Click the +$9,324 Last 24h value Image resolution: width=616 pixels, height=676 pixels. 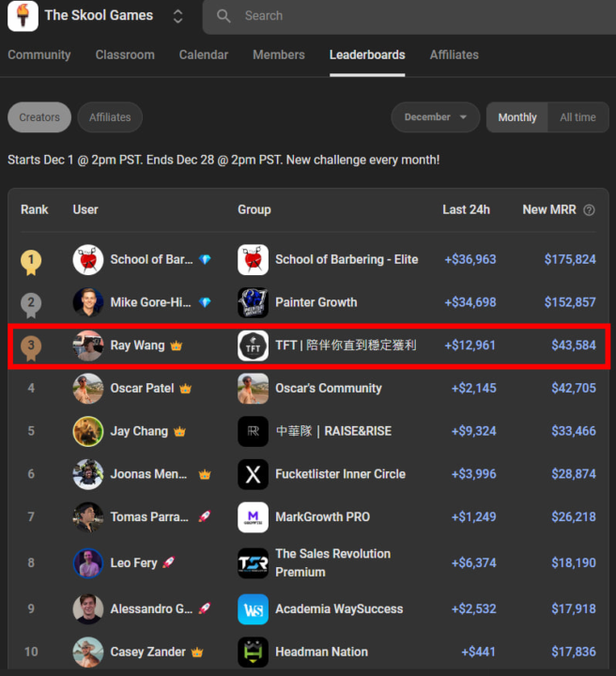[x=474, y=431]
